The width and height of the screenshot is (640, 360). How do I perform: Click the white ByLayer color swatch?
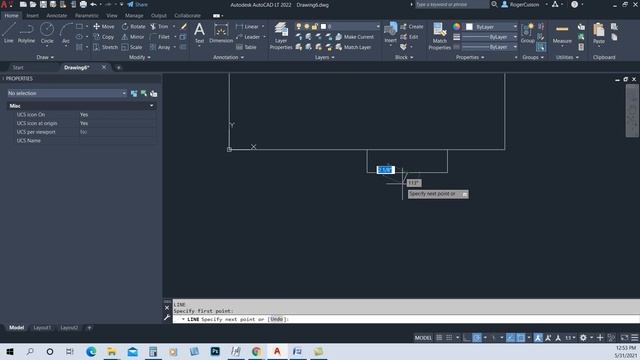pyautogui.click(x=469, y=27)
